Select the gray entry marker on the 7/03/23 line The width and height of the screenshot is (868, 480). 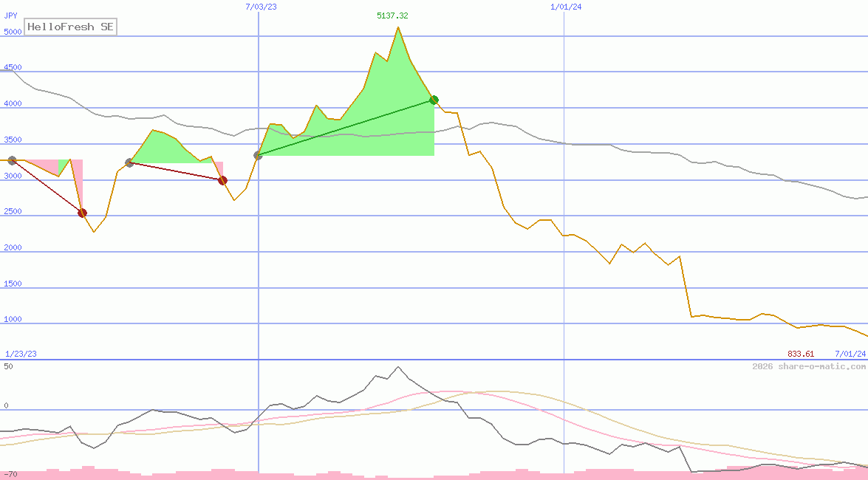click(x=258, y=155)
